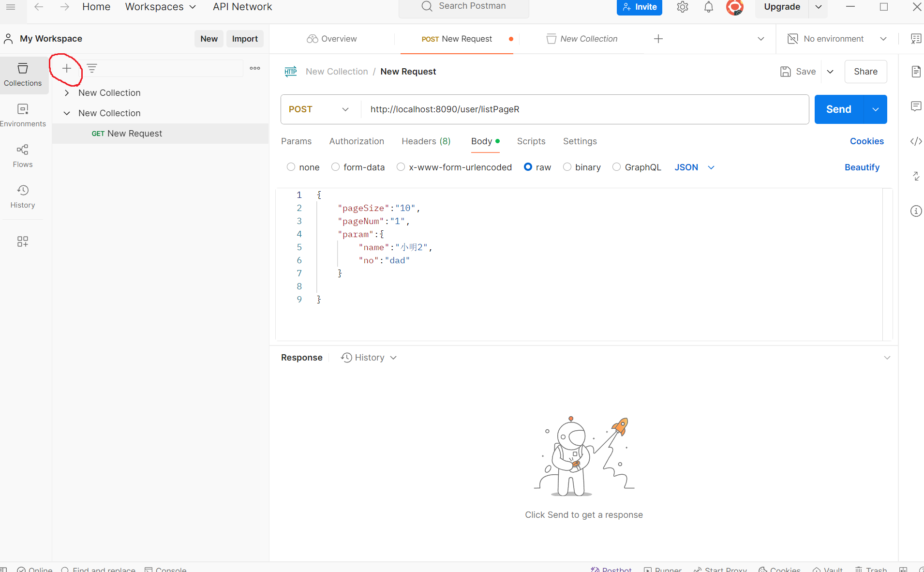Click the blue Send button

pyautogui.click(x=839, y=109)
